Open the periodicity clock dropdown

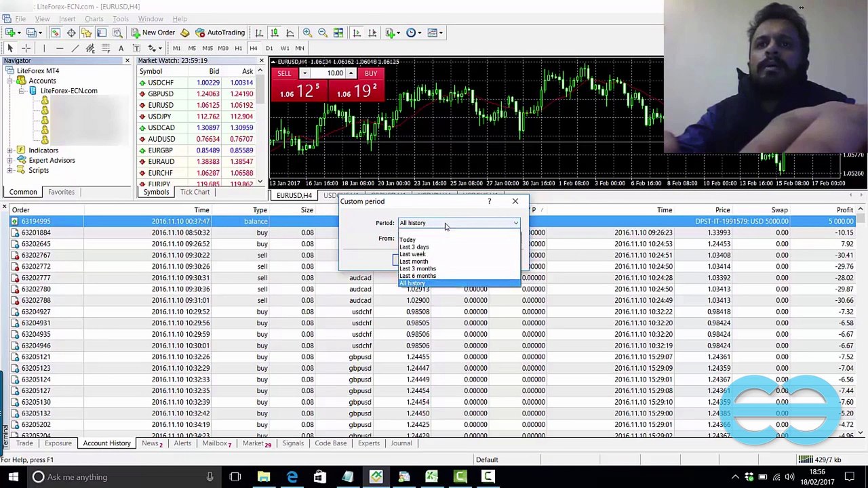[x=414, y=33]
